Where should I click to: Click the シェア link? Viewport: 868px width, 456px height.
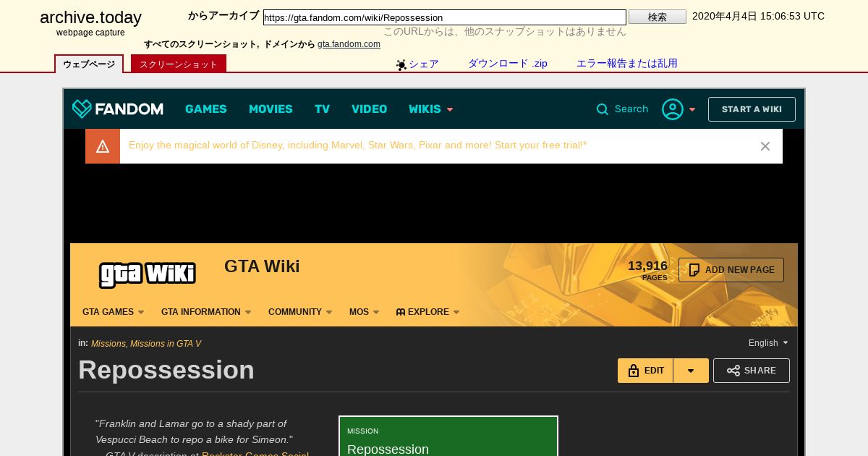(x=424, y=64)
